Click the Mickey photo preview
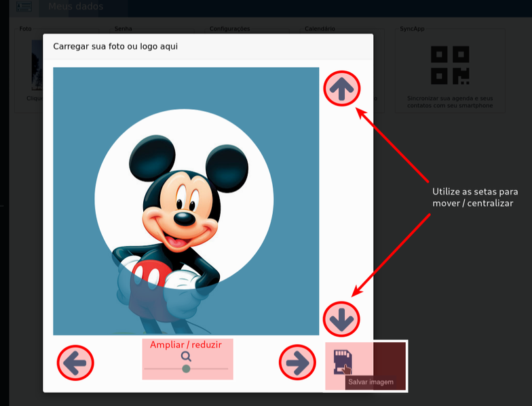This screenshot has width=532, height=406. (x=186, y=201)
